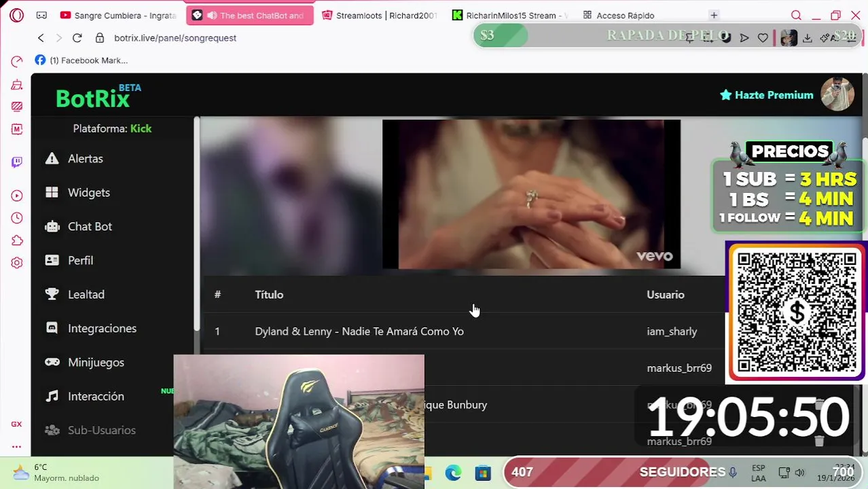Click the GX logo in sidebar
The image size is (868, 489).
(x=16, y=424)
